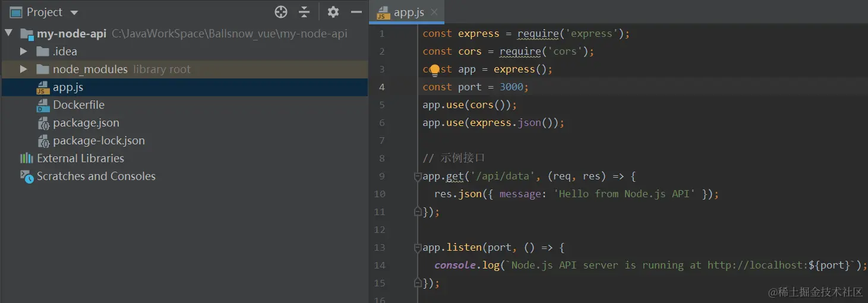Open the Project view dropdown

pos(74,12)
